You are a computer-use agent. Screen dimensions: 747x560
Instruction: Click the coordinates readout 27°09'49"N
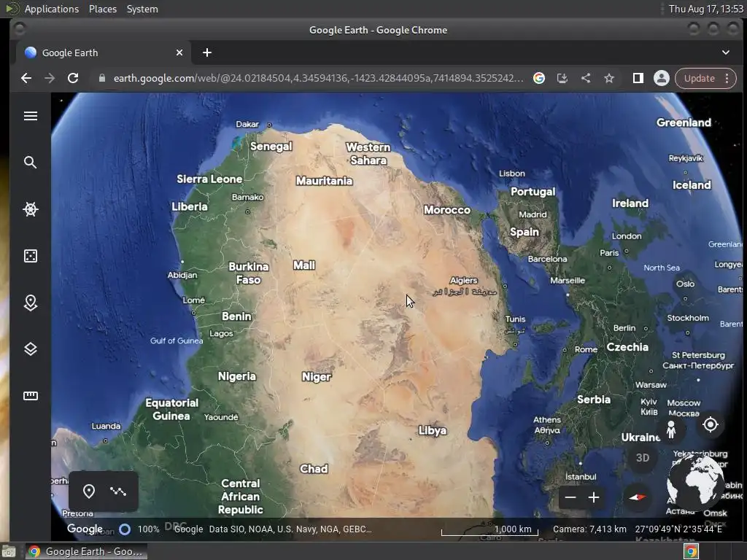click(678, 529)
